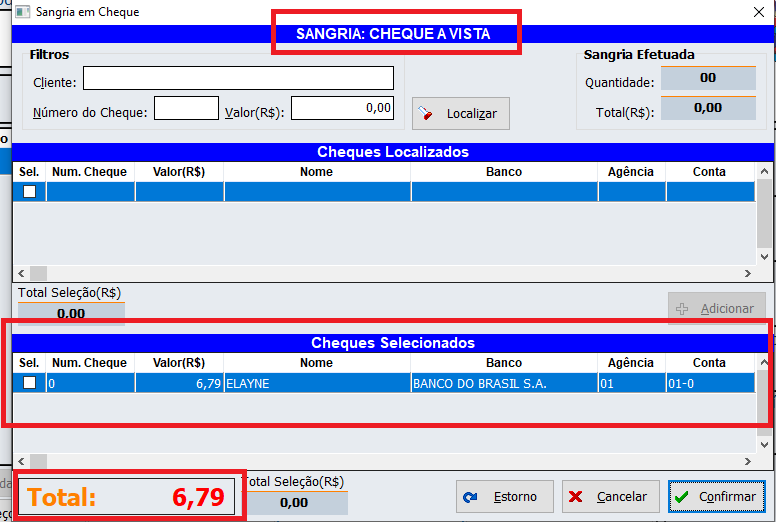Click the Adicionar button
Screen dimensions: 776x522
click(716, 309)
